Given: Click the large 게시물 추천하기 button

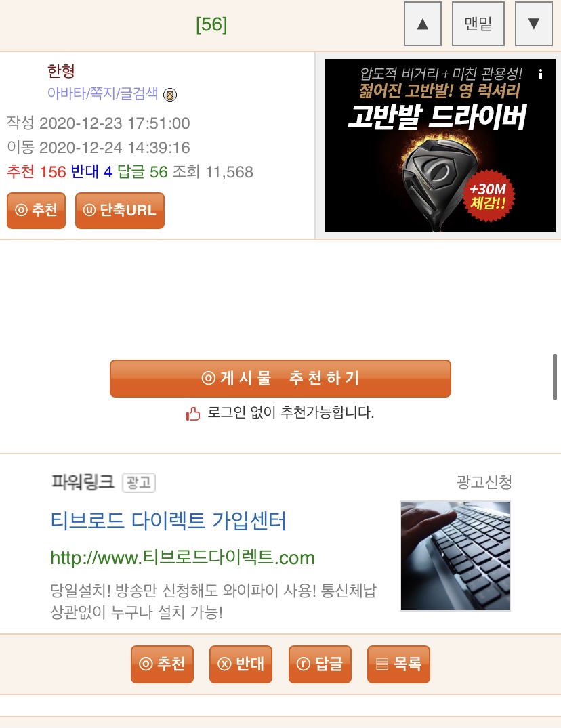Looking at the screenshot, I should pos(280,378).
